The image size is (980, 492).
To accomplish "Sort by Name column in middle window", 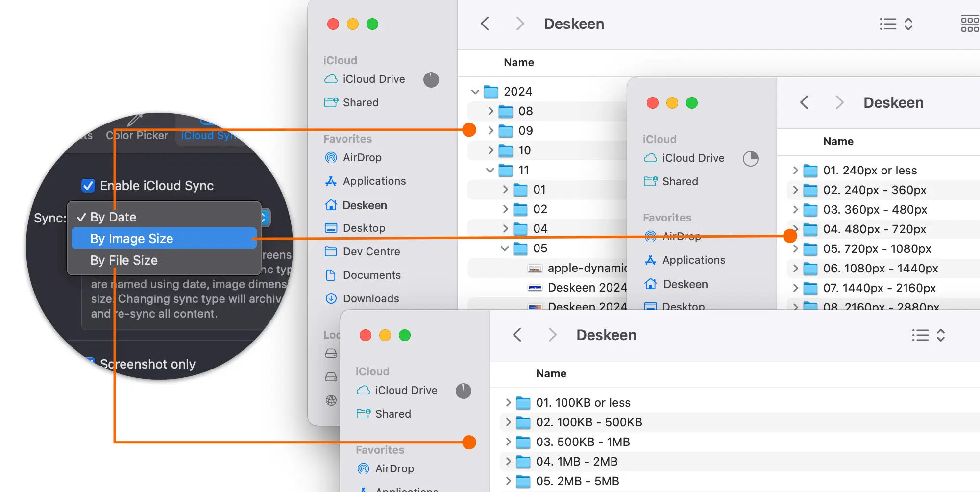I will point(838,141).
